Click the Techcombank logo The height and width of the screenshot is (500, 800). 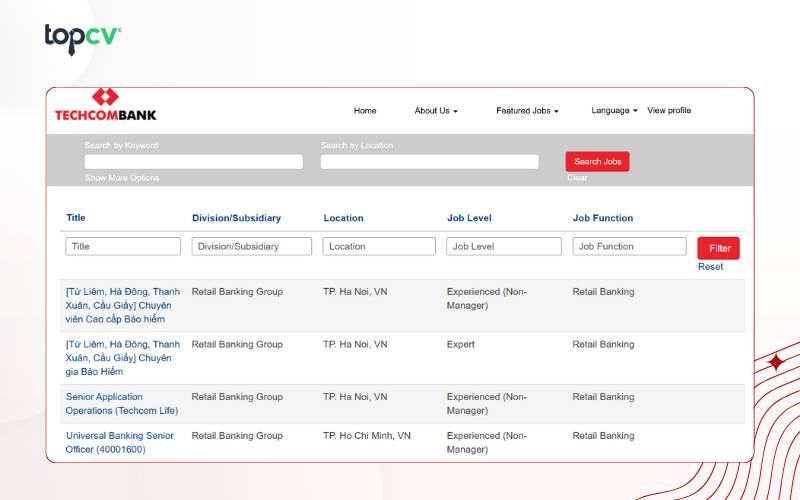106,105
